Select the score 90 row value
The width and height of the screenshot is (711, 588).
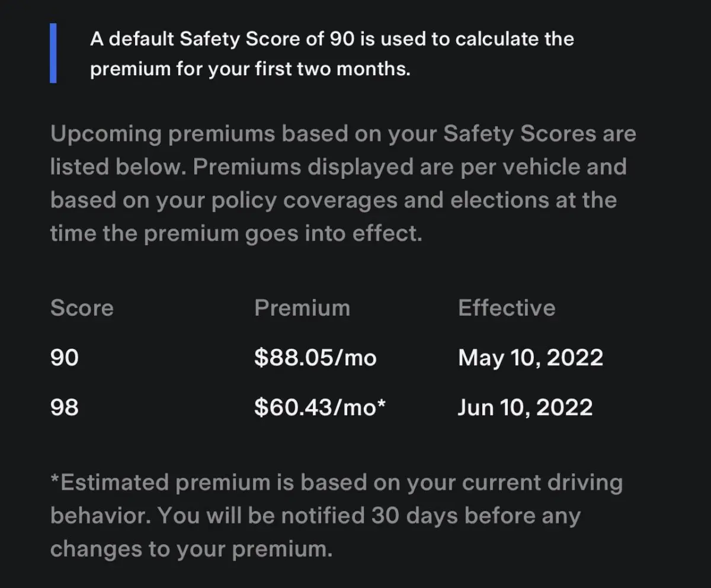coord(64,358)
